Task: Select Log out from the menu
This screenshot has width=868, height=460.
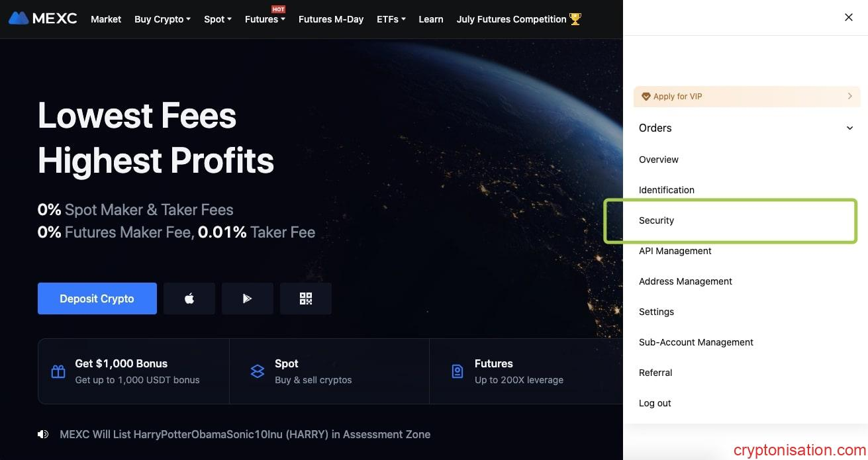Action: (655, 403)
